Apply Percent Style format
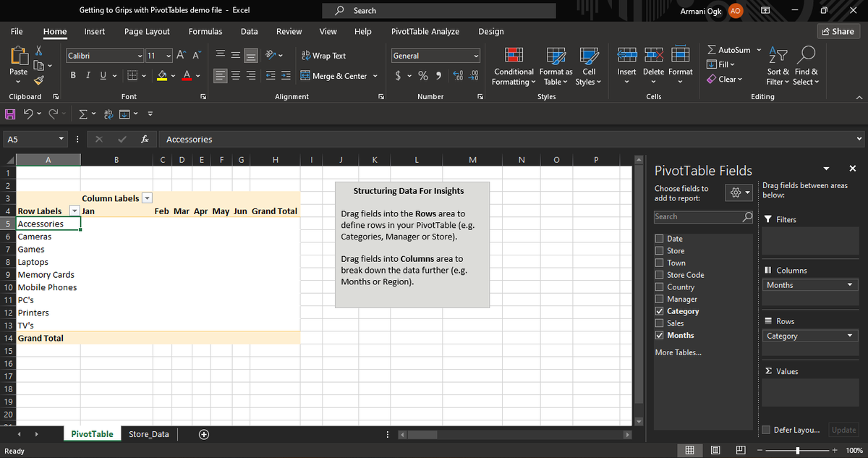 424,76
